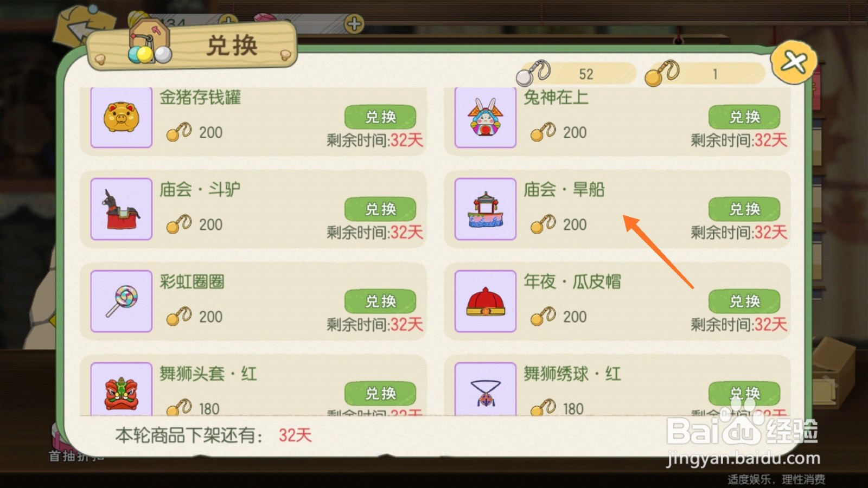Select the red melon cap hat icon
868x488 pixels.
(x=486, y=301)
